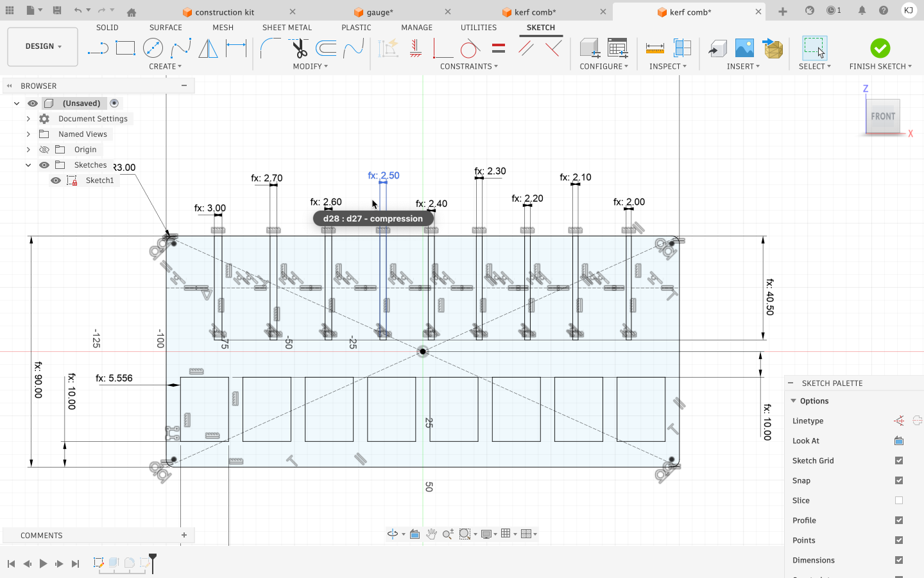Click the FRONT face of the ViewCube

(882, 116)
